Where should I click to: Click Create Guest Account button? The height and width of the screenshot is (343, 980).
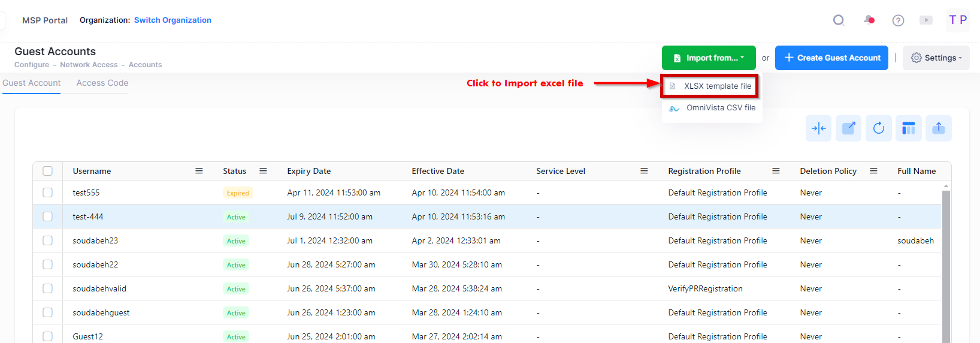(x=831, y=58)
